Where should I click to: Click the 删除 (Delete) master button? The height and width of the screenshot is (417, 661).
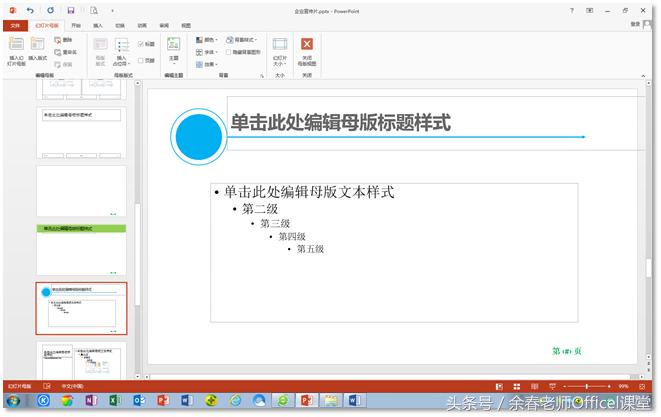coord(63,40)
